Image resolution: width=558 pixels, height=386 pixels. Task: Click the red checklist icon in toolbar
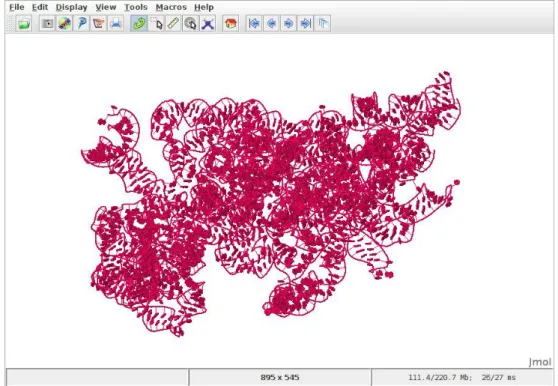click(x=99, y=24)
